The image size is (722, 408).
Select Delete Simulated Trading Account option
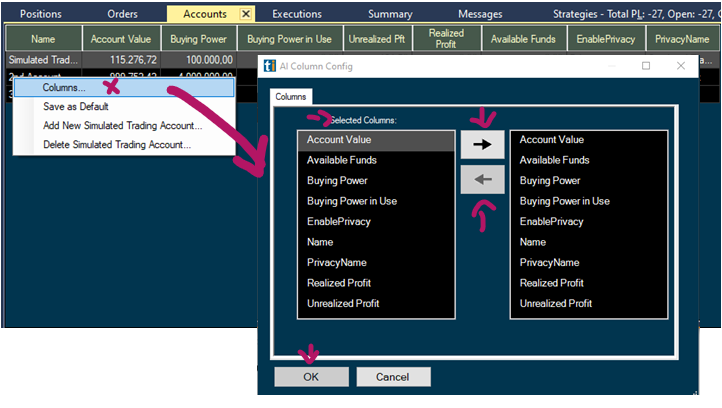pos(117,145)
